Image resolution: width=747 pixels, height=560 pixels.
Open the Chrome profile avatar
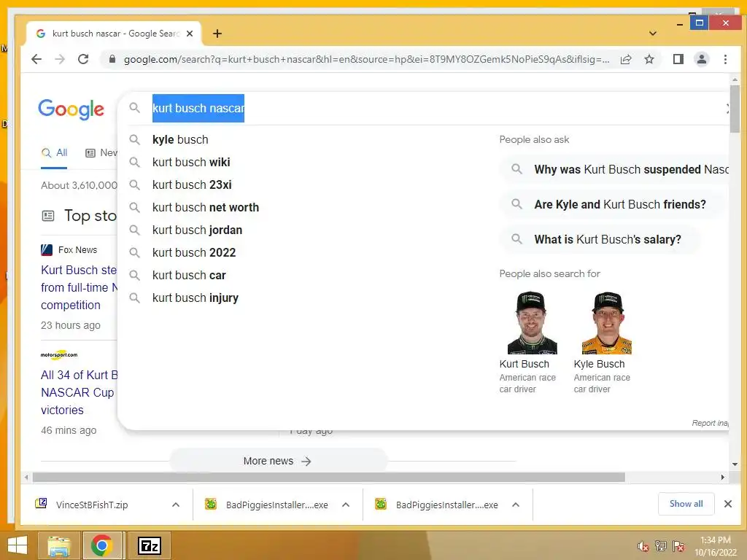click(x=702, y=59)
